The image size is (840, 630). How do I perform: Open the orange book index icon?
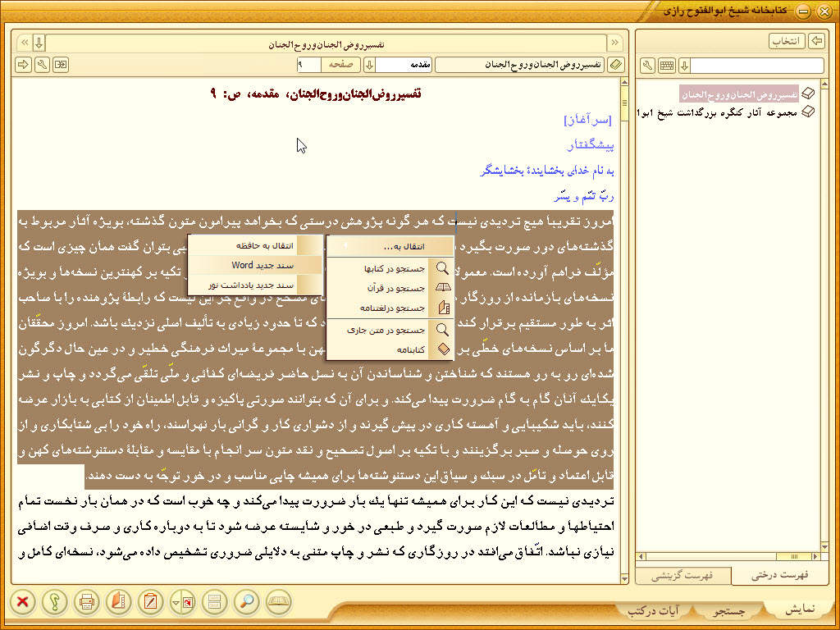[118, 601]
